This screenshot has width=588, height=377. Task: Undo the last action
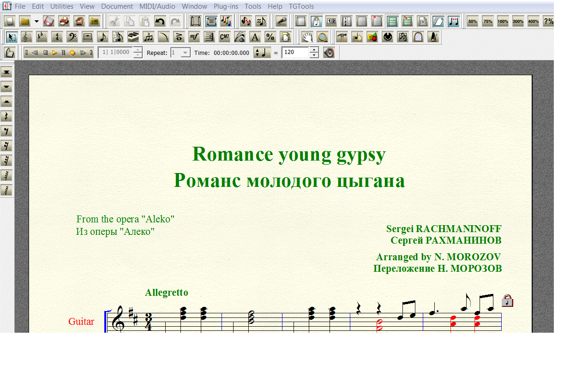point(160,21)
